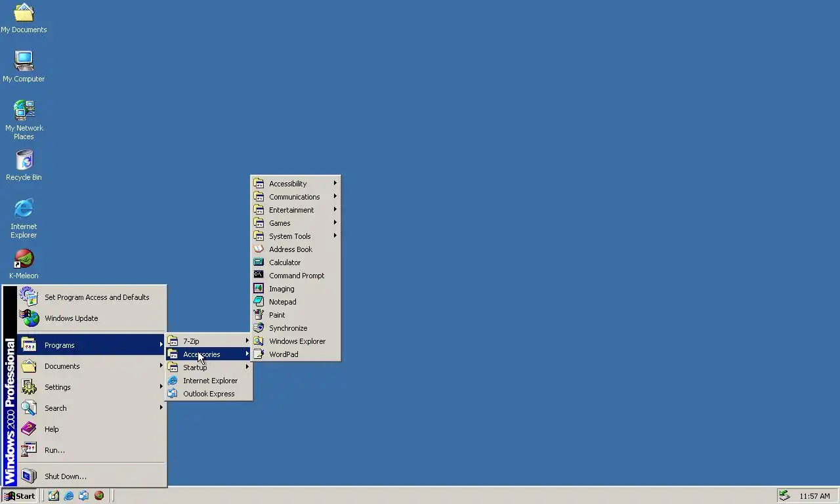Open Windows Update from the Start menu
The width and height of the screenshot is (840, 504).
pyautogui.click(x=92, y=318)
